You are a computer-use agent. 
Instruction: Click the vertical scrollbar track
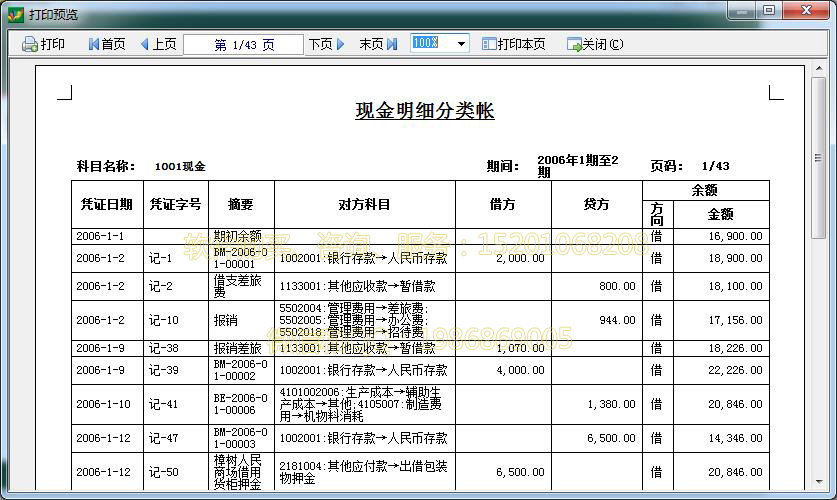[x=819, y=350]
